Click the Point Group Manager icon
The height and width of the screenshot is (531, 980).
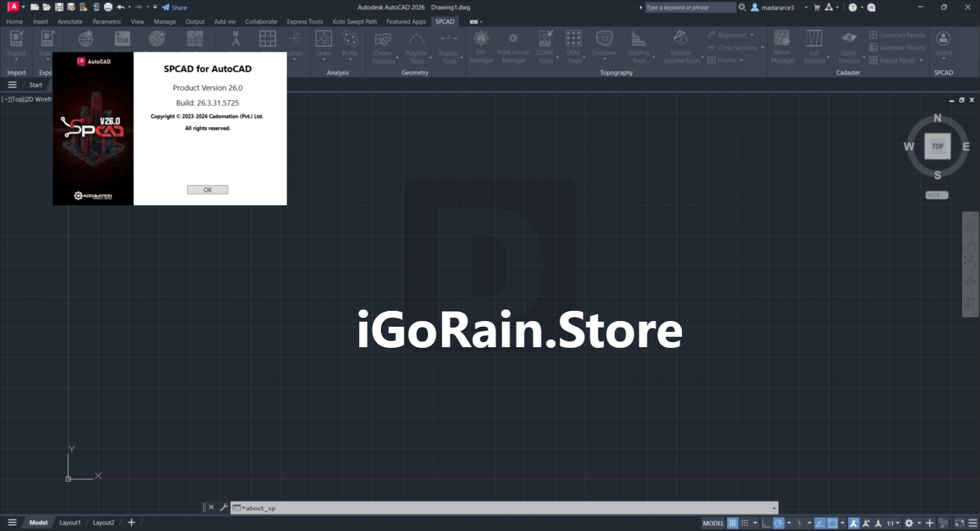pos(513,47)
